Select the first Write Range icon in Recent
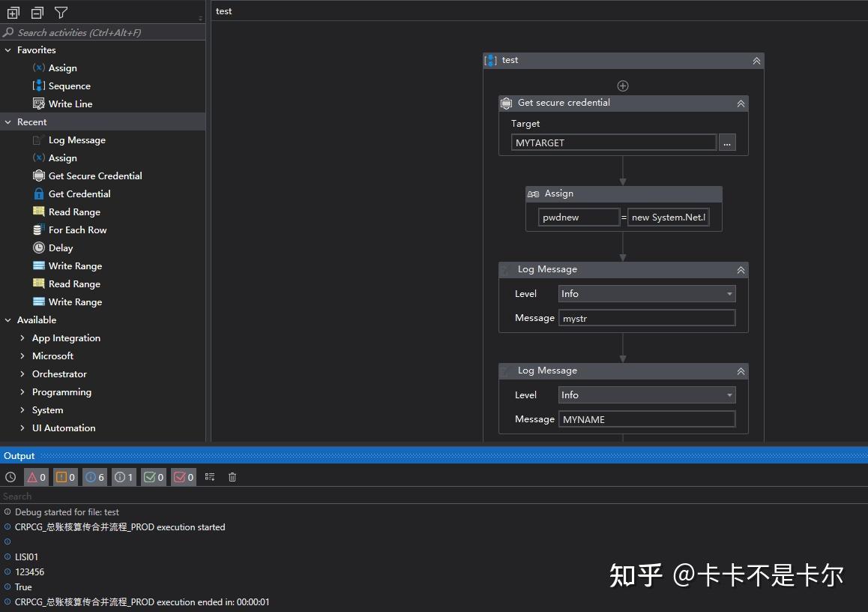 point(39,265)
